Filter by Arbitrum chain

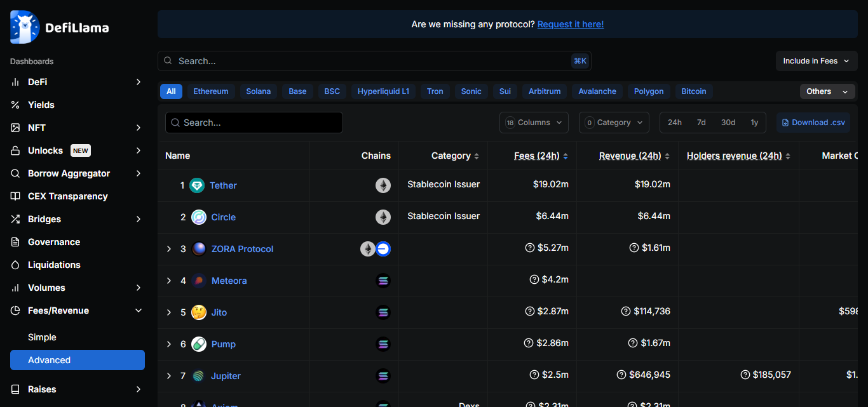point(545,91)
